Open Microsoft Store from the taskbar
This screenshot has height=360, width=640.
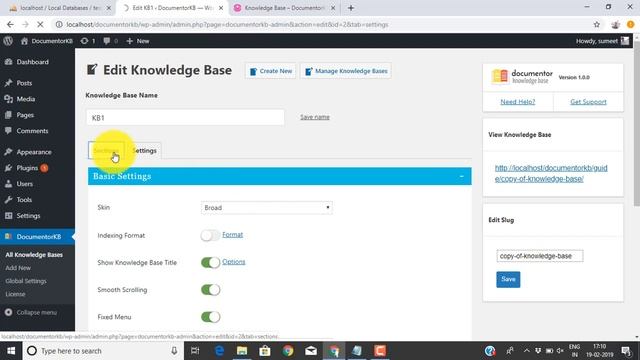pyautogui.click(x=265, y=351)
